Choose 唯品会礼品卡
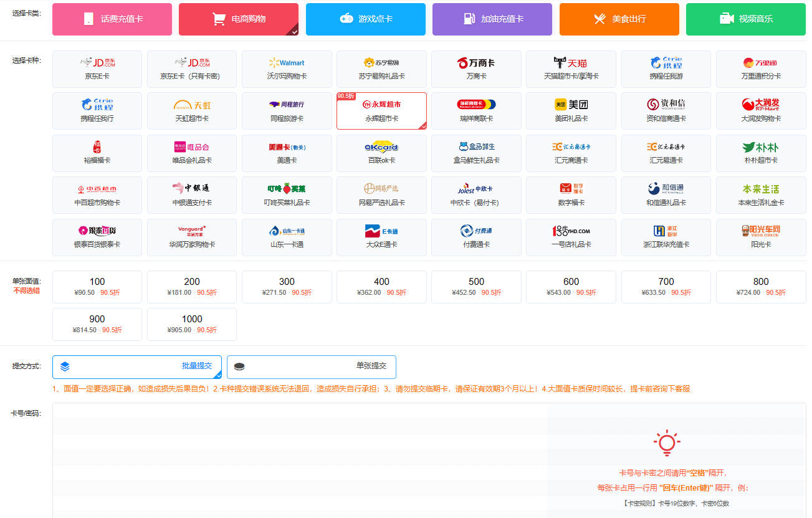 pyautogui.click(x=192, y=153)
